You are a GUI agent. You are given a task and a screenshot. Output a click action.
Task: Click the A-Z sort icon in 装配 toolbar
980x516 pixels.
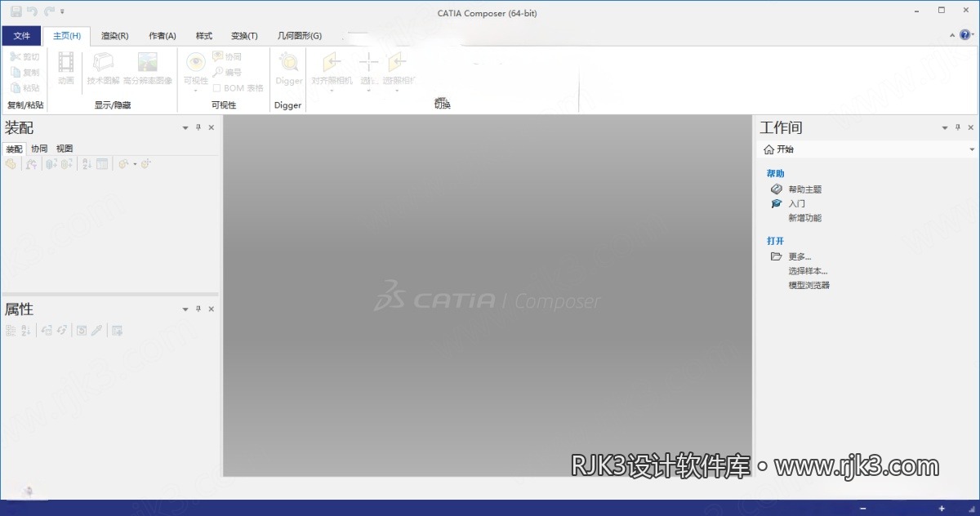click(x=87, y=164)
